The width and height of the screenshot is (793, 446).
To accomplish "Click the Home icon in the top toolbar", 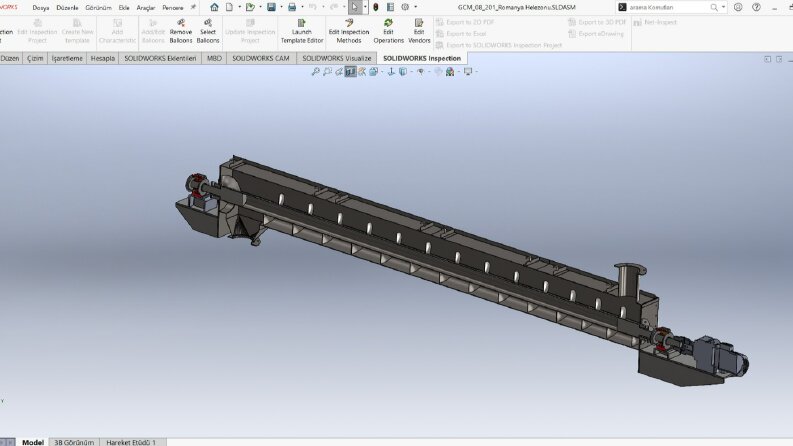I will [214, 7].
